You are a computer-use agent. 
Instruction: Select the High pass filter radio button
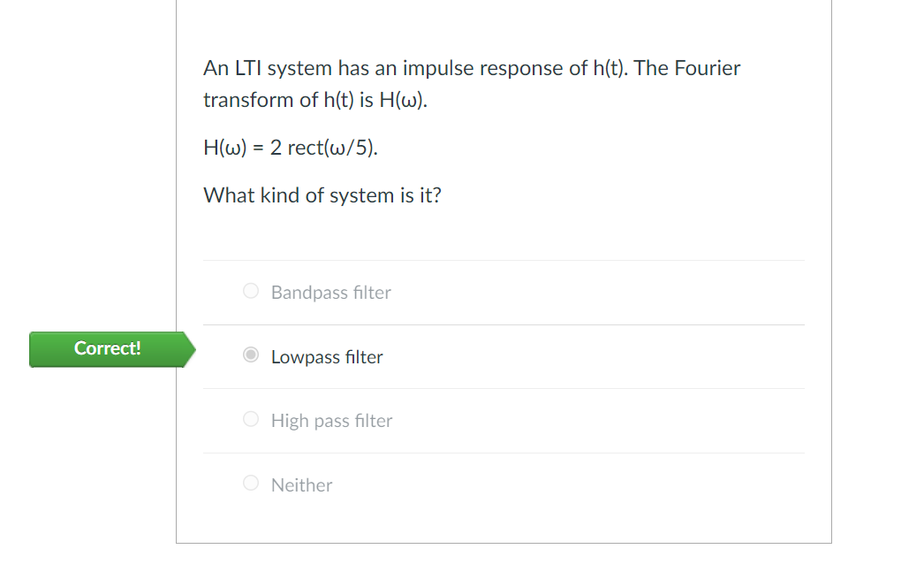250,418
